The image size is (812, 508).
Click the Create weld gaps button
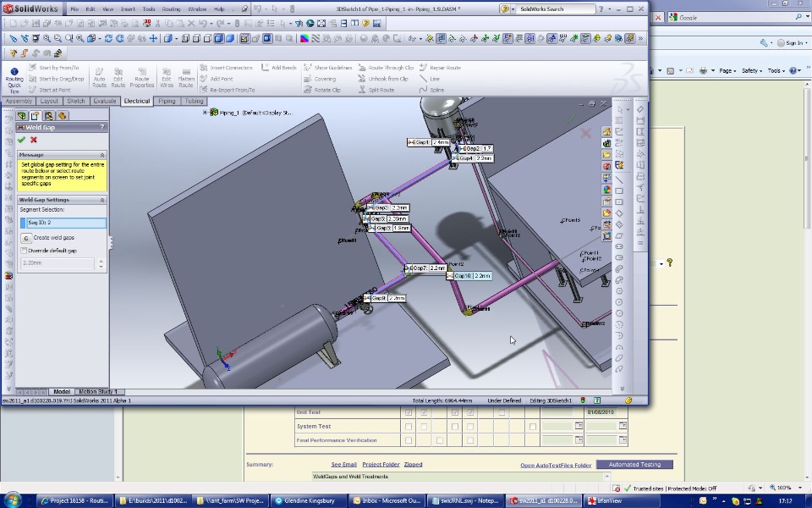click(26, 238)
